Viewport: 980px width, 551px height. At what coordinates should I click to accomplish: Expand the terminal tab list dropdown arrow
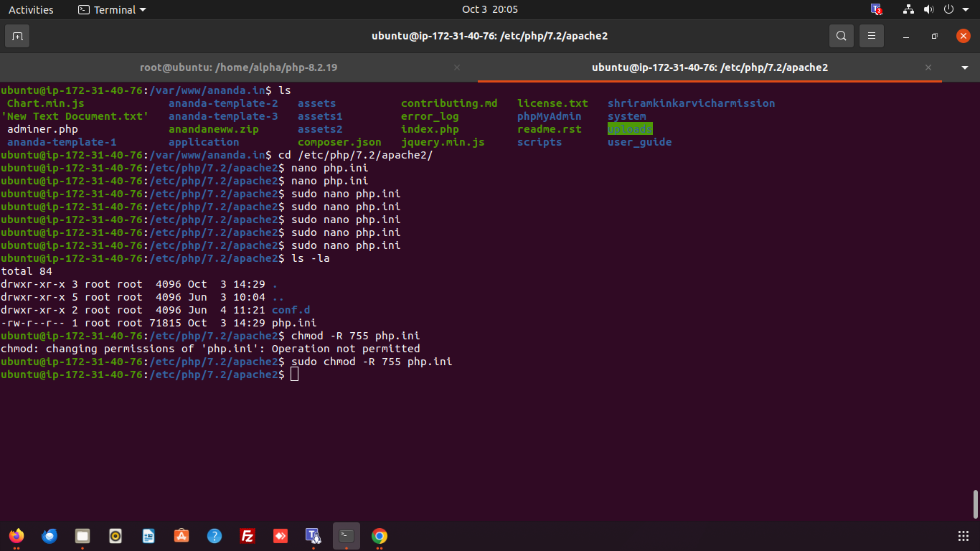click(x=965, y=67)
